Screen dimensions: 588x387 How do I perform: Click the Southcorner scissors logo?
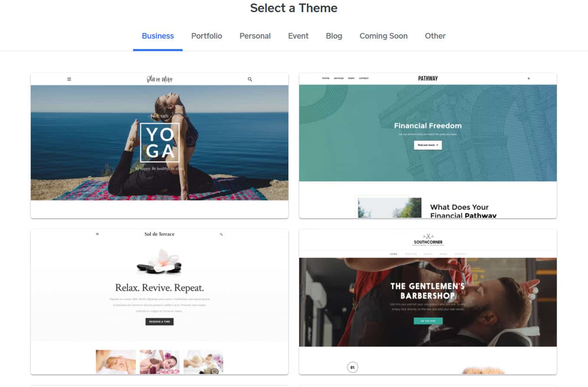(428, 236)
